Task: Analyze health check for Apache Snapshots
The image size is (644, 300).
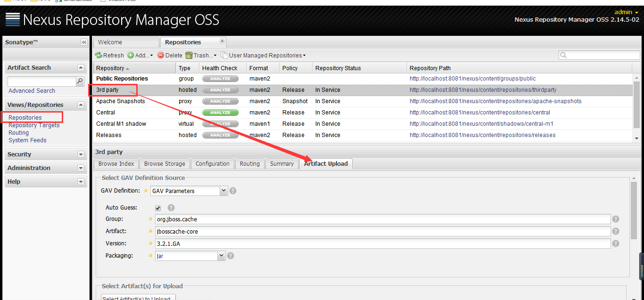Action: (x=220, y=101)
